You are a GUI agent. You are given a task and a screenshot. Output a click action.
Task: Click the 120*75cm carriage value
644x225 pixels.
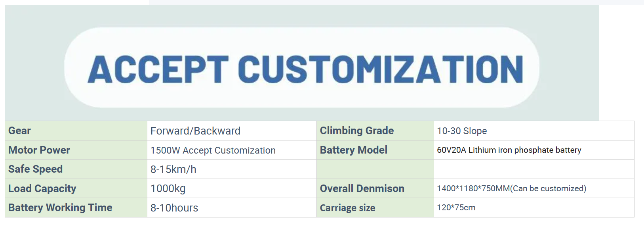point(456,208)
